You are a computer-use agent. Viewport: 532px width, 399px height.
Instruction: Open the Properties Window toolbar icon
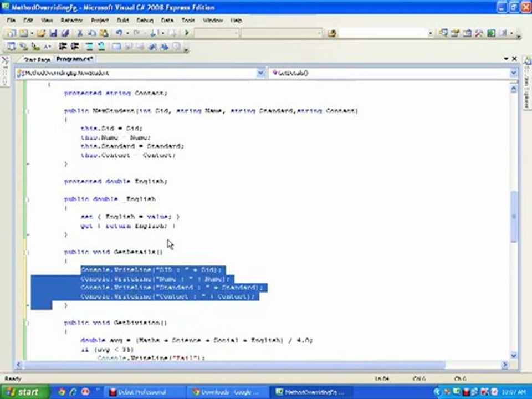455,33
